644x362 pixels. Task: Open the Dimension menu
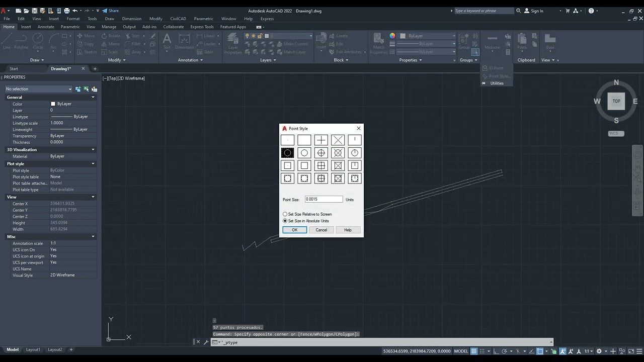point(132,19)
